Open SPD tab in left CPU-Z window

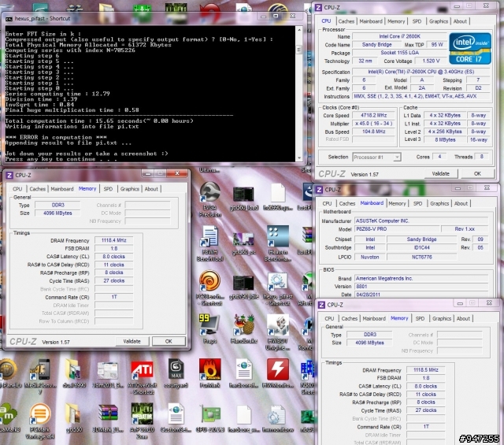tap(108, 189)
